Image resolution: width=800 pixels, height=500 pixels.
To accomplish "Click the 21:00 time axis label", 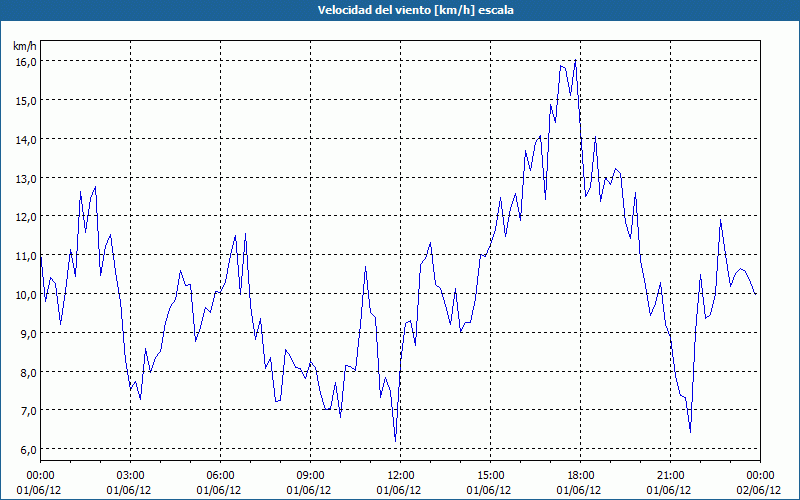I will (x=670, y=476).
